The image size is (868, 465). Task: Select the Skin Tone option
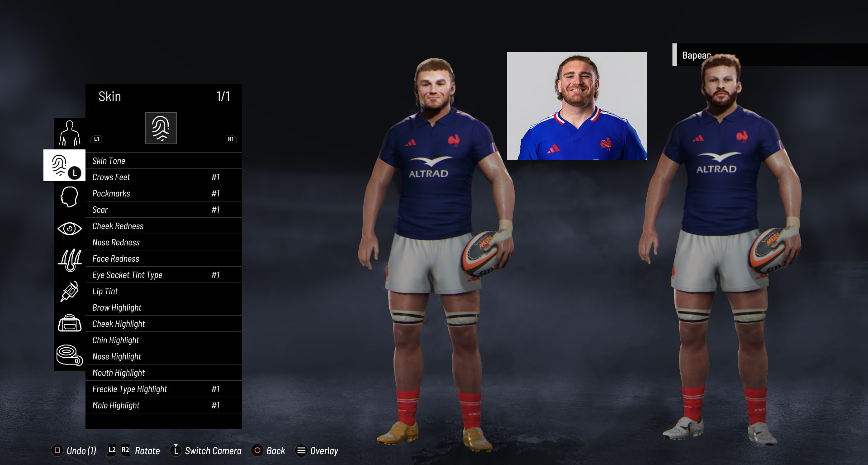(164, 161)
